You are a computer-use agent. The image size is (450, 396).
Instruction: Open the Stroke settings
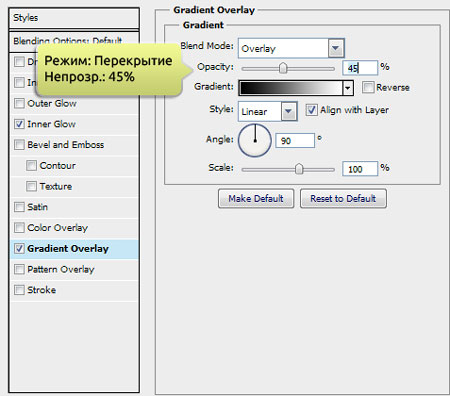(41, 290)
